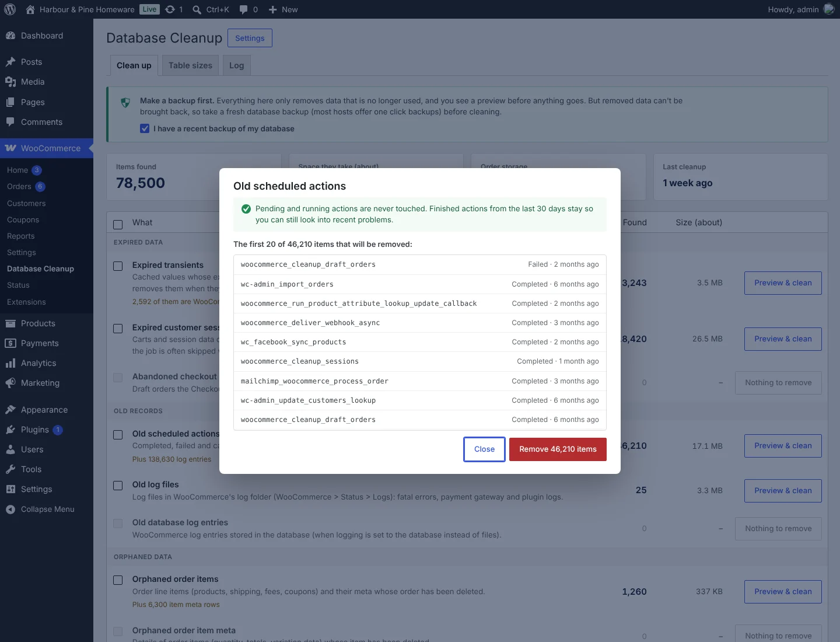Image resolution: width=840 pixels, height=642 pixels.
Task: Click 'Failed · 2 months ago' status text
Action: [563, 264]
